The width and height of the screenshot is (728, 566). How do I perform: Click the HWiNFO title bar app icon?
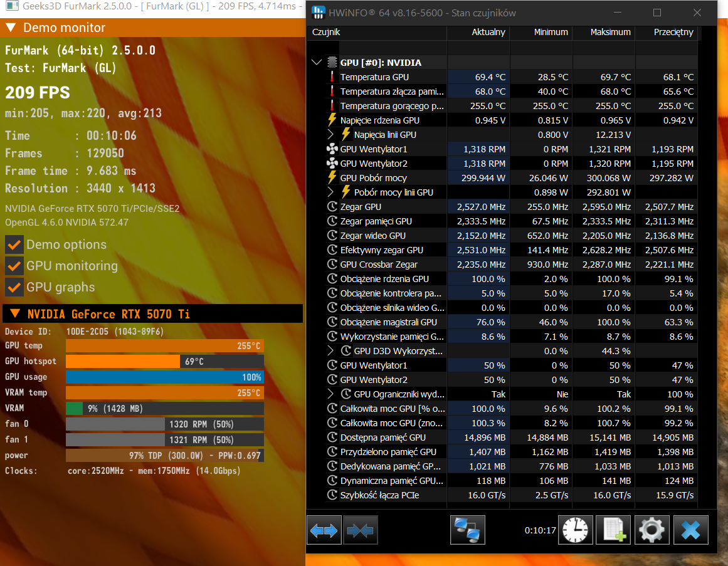pyautogui.click(x=318, y=13)
